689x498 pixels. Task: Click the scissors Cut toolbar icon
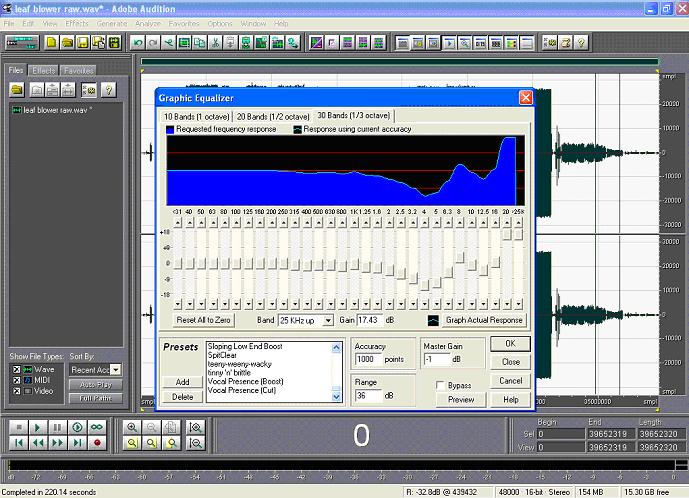(x=215, y=43)
